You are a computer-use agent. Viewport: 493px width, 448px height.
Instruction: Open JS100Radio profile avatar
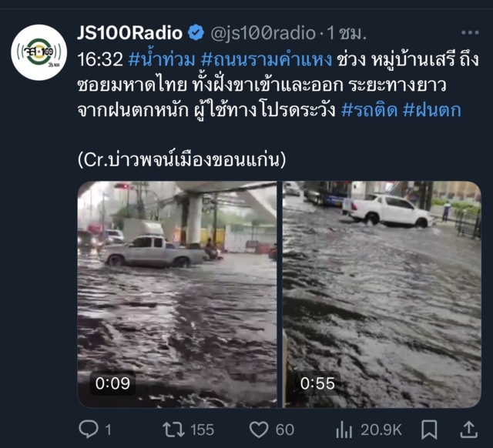pyautogui.click(x=39, y=52)
